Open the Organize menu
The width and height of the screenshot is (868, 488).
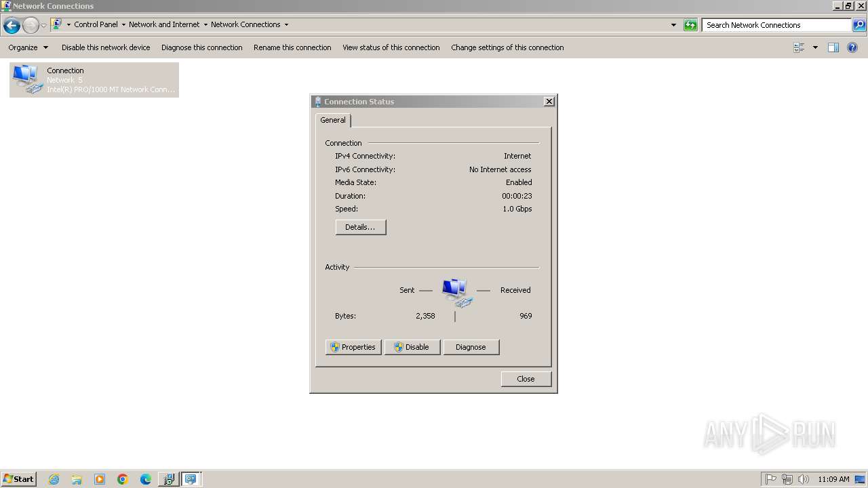[28, 47]
